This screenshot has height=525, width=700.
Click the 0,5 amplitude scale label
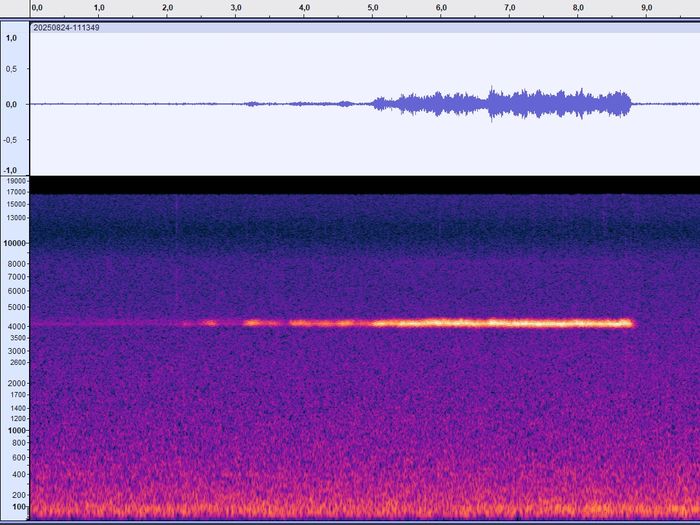tap(12, 70)
